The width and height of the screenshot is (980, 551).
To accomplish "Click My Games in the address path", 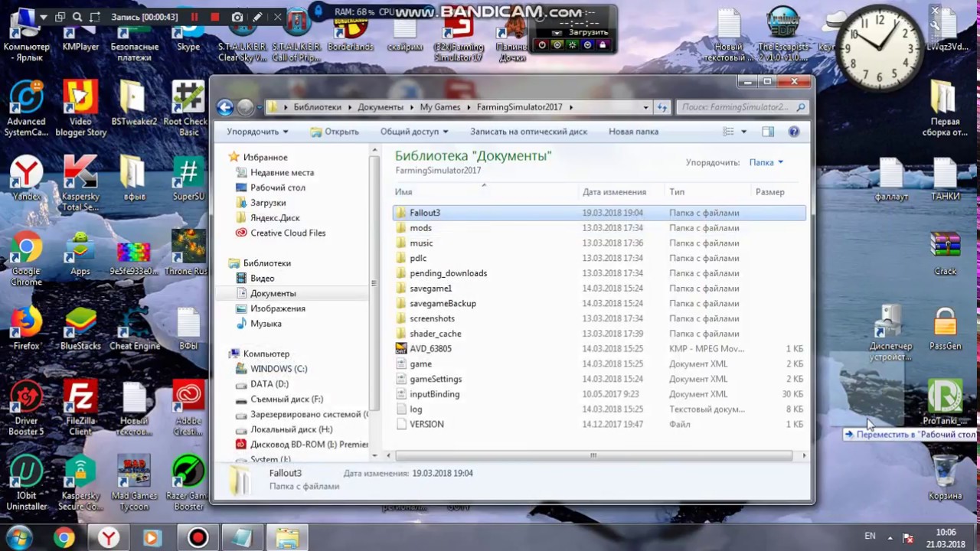I will [440, 107].
